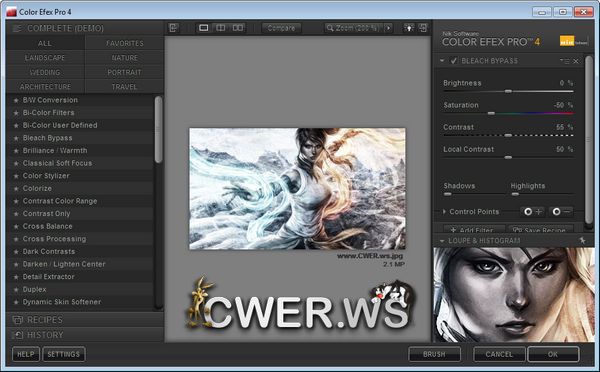This screenshot has width=600, height=372.
Task: Select the Landscape category tab
Action: (x=45, y=58)
